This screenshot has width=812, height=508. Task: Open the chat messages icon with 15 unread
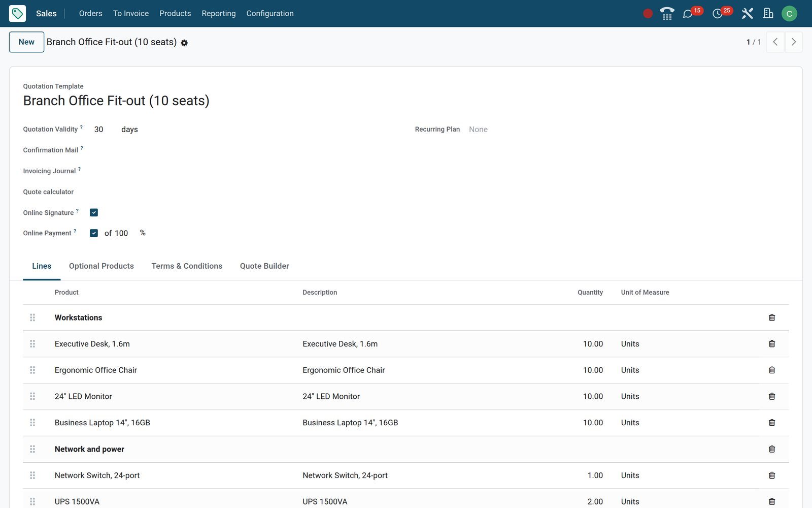[x=688, y=14]
